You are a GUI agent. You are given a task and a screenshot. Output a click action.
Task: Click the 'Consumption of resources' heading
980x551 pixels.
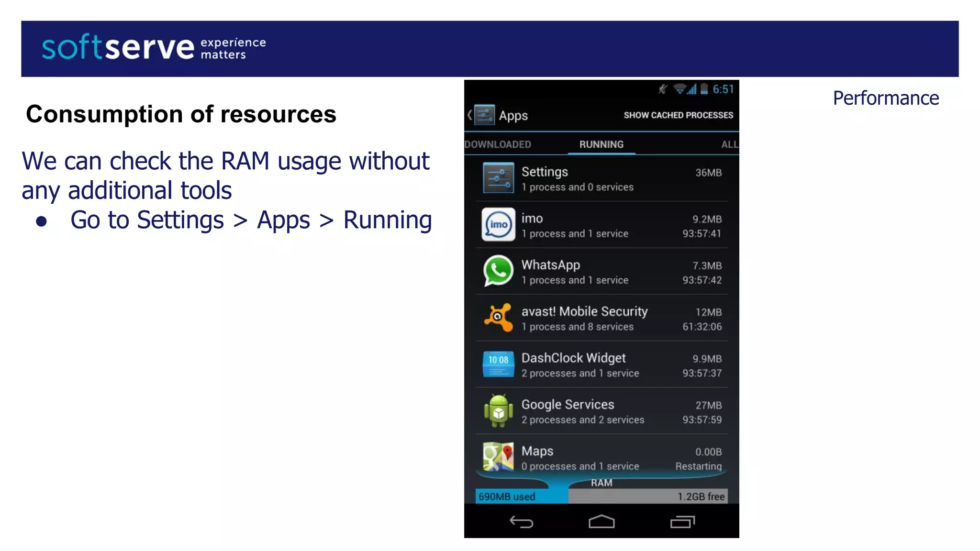[181, 114]
